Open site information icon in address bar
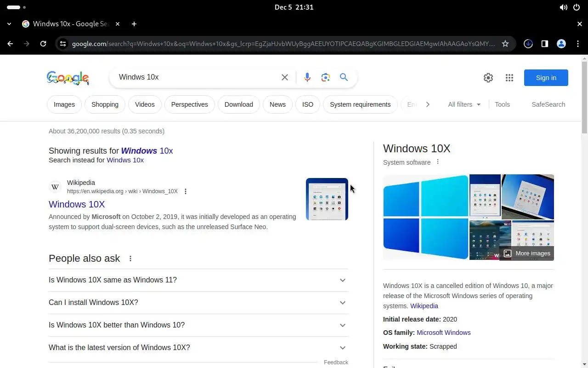The image size is (588, 368). [63, 44]
